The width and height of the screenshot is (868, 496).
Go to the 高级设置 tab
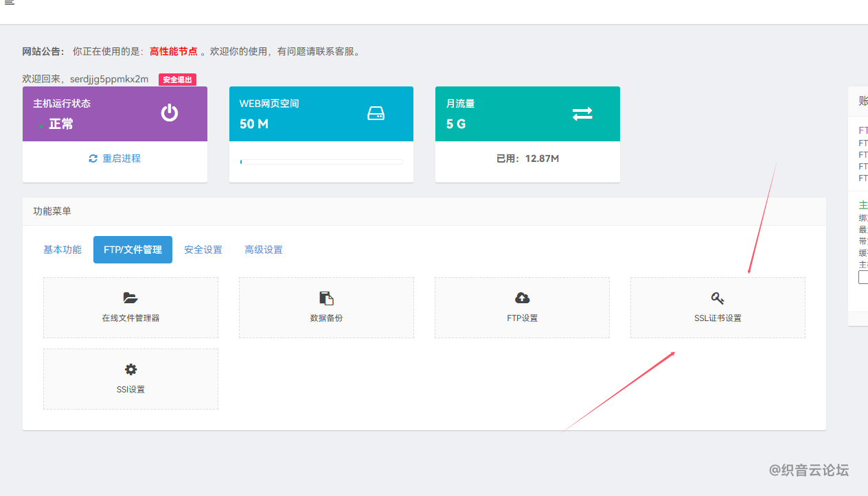264,250
